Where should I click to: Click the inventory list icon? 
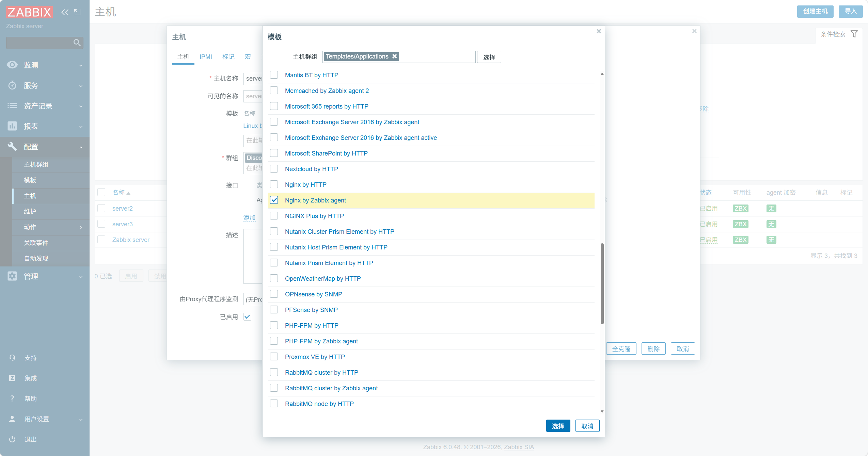point(12,105)
